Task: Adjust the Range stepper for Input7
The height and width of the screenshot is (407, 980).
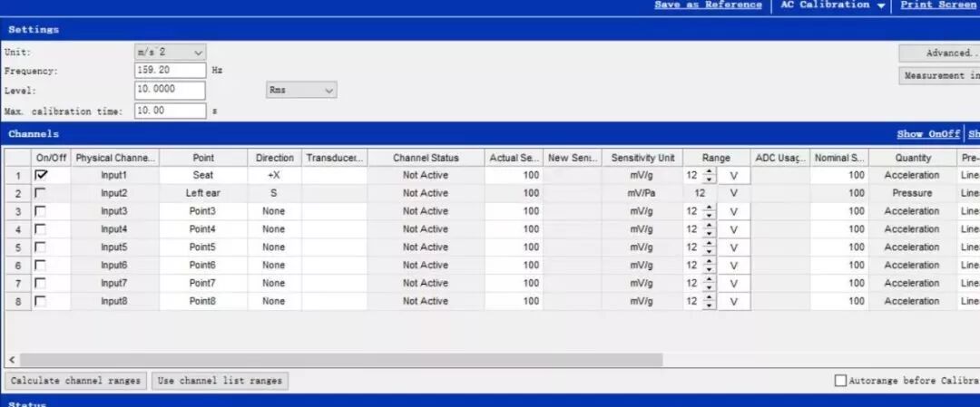Action: pos(708,284)
